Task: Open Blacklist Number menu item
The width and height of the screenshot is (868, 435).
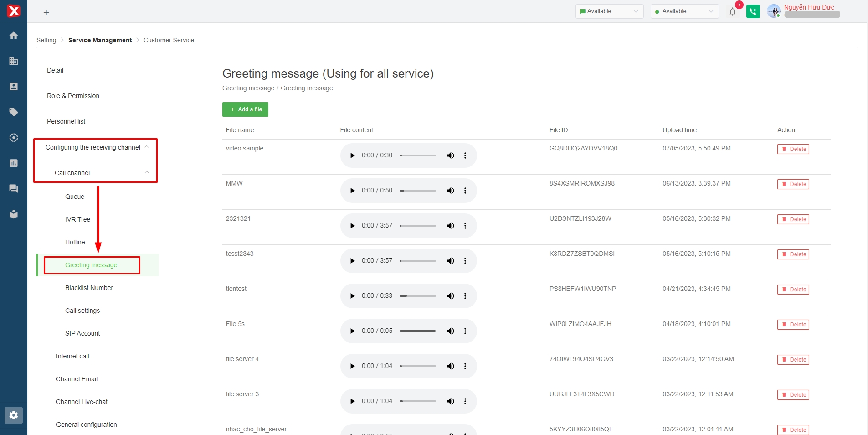Action: (x=89, y=288)
